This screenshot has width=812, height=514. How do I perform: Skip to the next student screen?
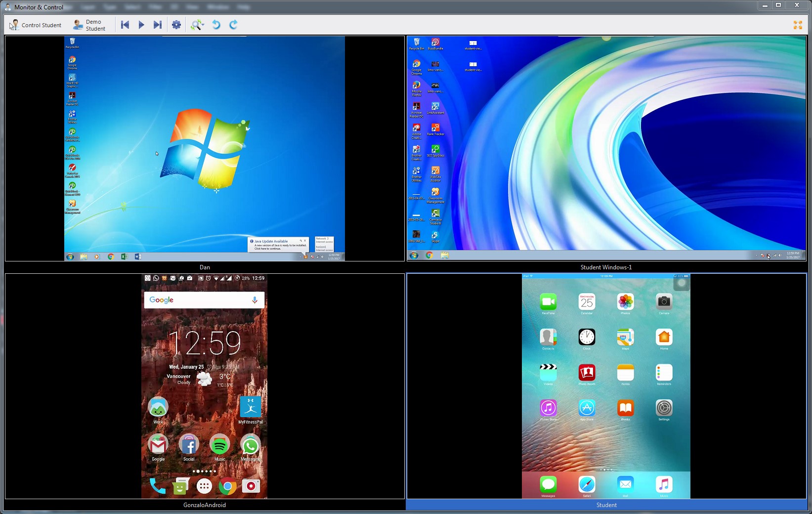158,25
